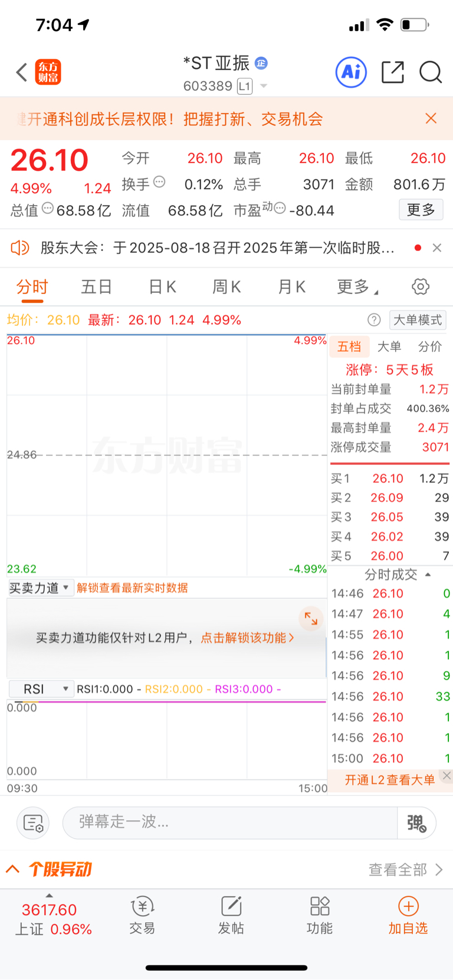Image resolution: width=453 pixels, height=980 pixels.
Task: Select the 买4 26.02 order row
Action: click(x=390, y=537)
